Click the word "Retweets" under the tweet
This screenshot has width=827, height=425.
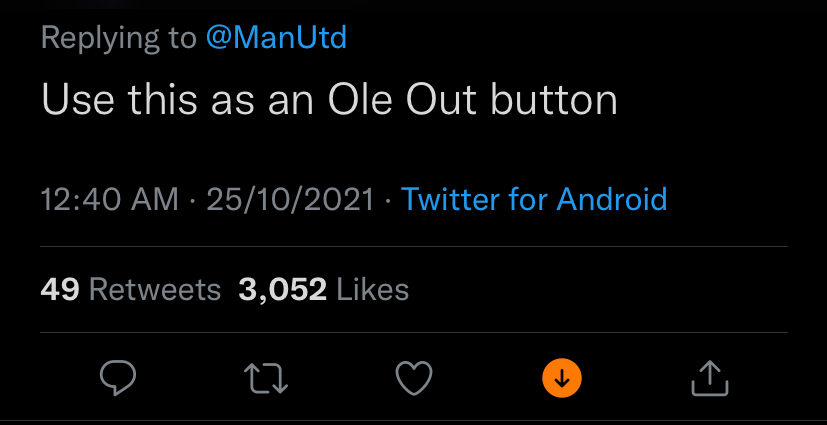[x=155, y=290]
